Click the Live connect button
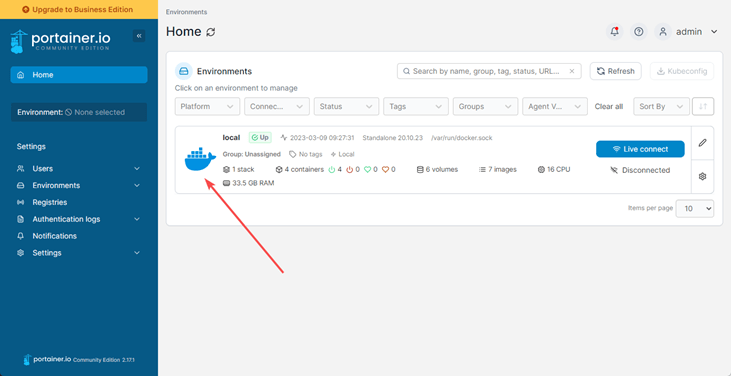This screenshot has height=376, width=731. pyautogui.click(x=640, y=149)
